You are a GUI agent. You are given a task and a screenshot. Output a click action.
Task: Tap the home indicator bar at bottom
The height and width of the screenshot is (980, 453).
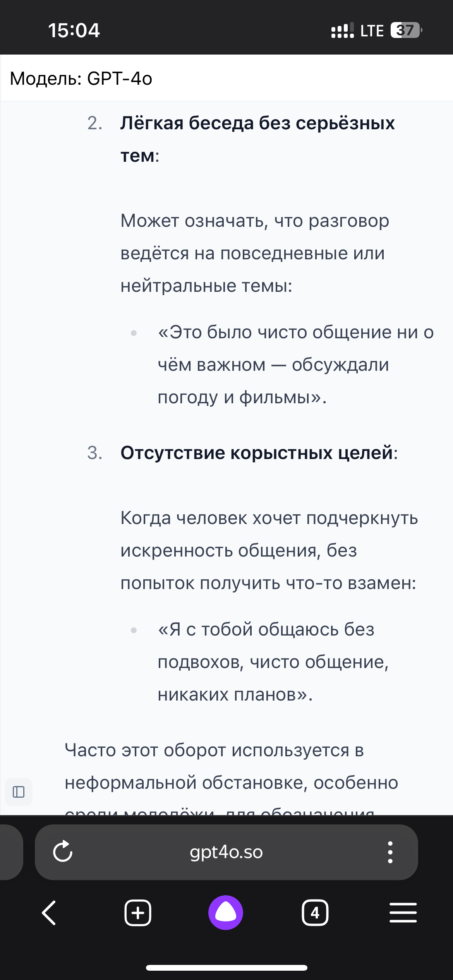[x=226, y=968]
